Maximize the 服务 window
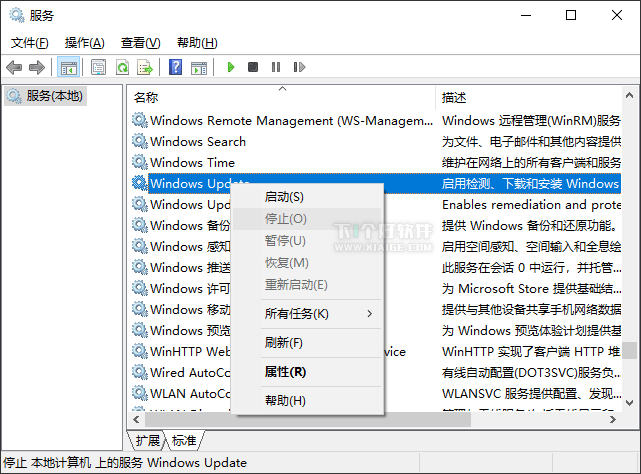The image size is (641, 474). point(571,15)
